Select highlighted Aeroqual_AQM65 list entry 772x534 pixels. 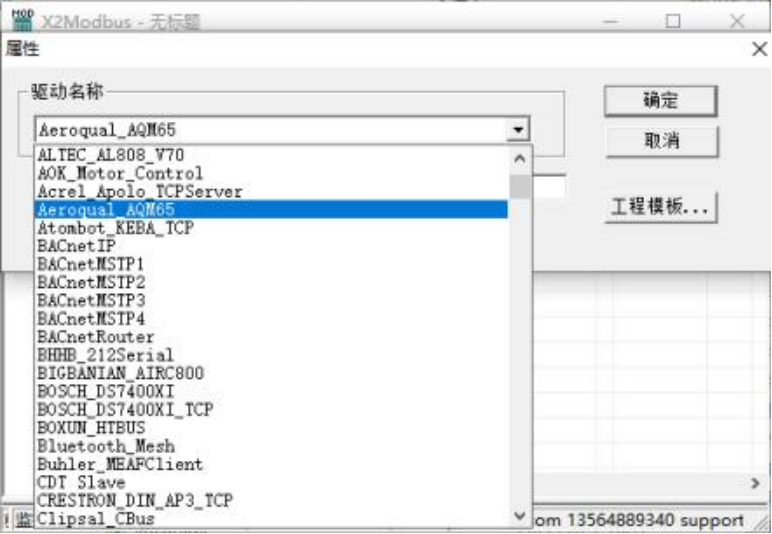point(272,210)
